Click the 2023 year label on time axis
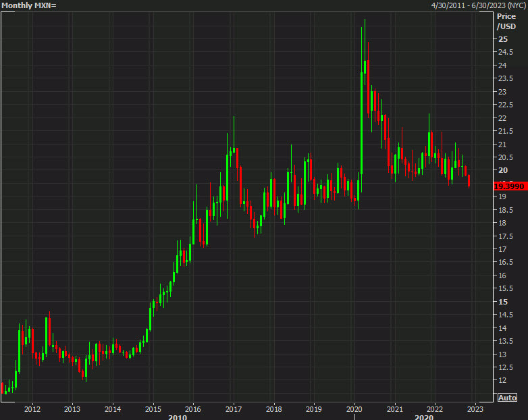 tap(475, 409)
